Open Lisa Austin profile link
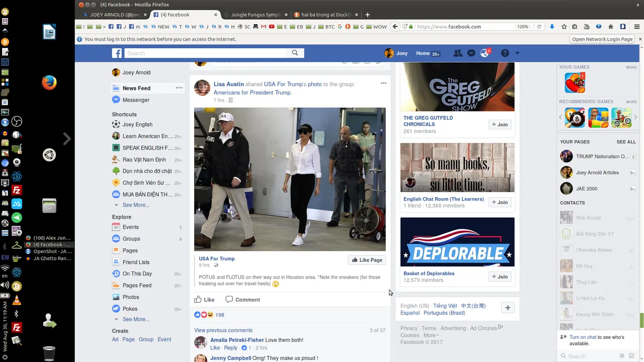The width and height of the screenshot is (644, 362). (x=228, y=84)
